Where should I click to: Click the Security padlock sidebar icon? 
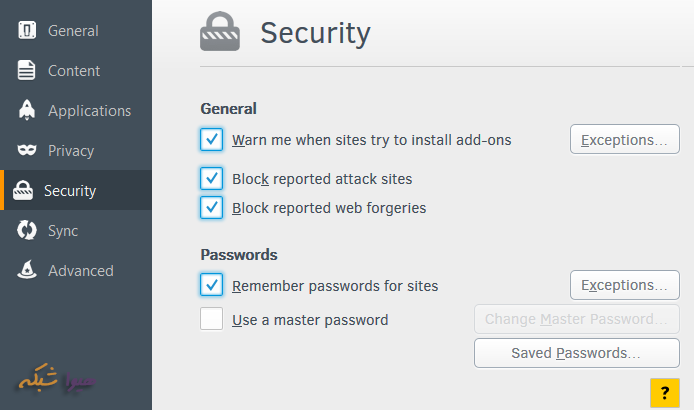tap(23, 191)
